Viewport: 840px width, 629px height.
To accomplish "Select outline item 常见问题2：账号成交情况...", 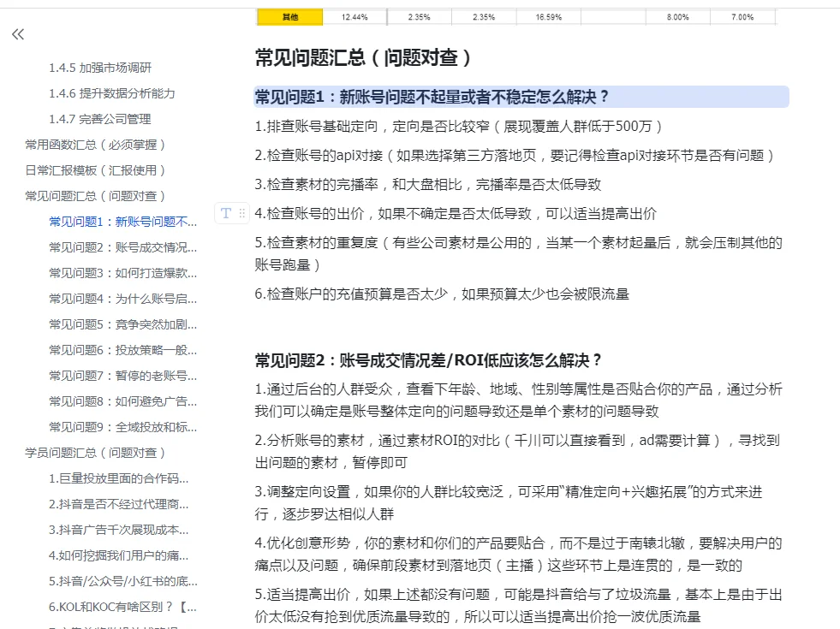I will click(123, 248).
